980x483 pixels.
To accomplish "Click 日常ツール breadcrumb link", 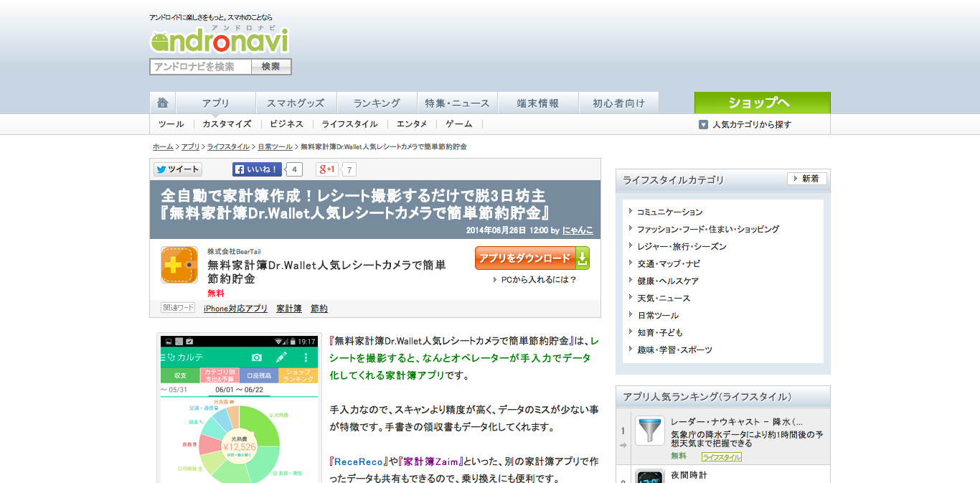I will point(275,146).
